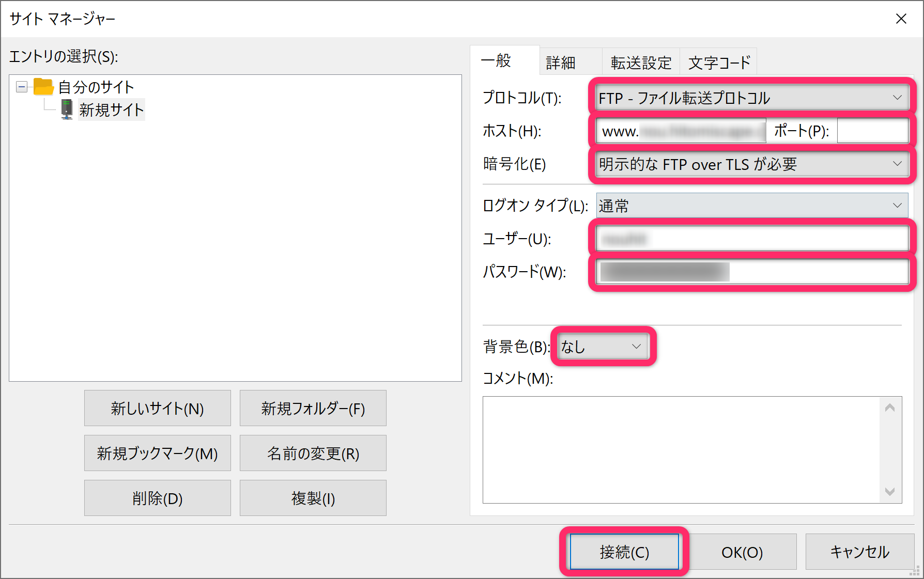
Task: Click the 新規フォルダー(F) button
Action: coord(312,408)
